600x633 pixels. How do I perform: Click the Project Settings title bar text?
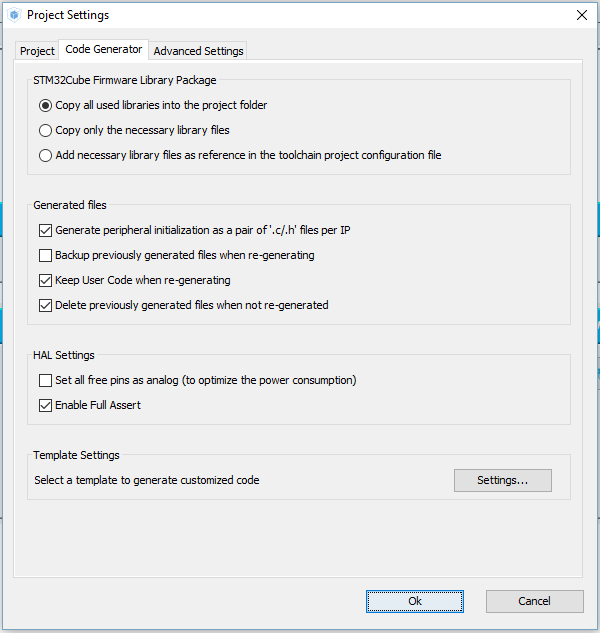(x=68, y=15)
